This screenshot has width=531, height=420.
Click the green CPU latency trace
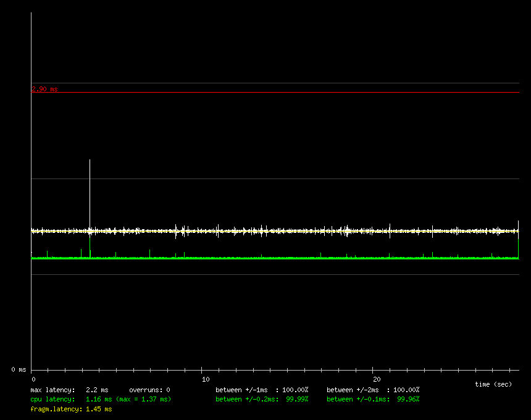coord(278,258)
